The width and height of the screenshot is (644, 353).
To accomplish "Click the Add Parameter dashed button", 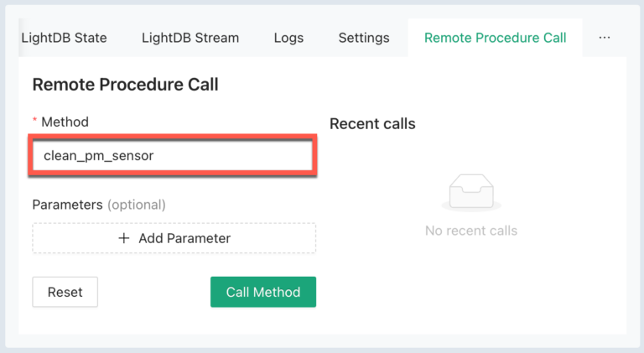I will point(174,238).
